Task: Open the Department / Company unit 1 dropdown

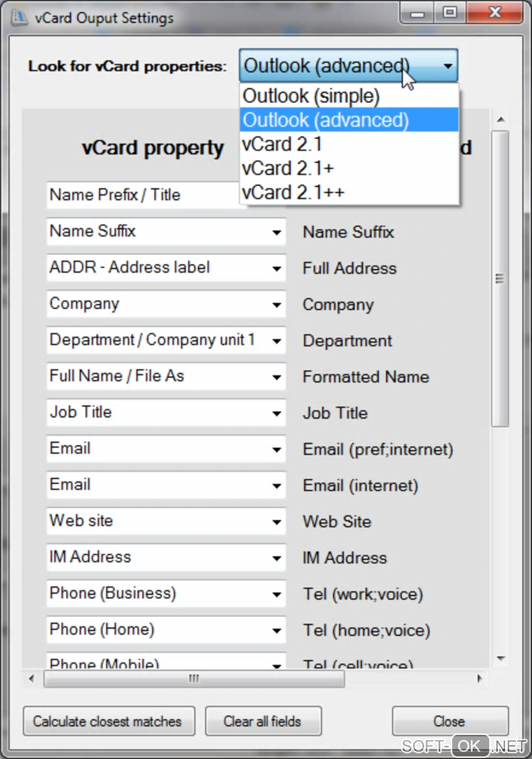Action: pyautogui.click(x=276, y=341)
